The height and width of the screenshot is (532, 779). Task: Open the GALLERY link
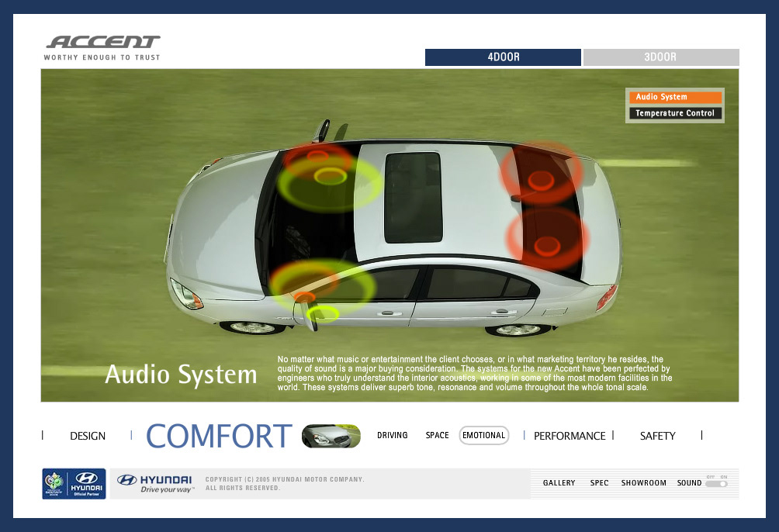(559, 483)
